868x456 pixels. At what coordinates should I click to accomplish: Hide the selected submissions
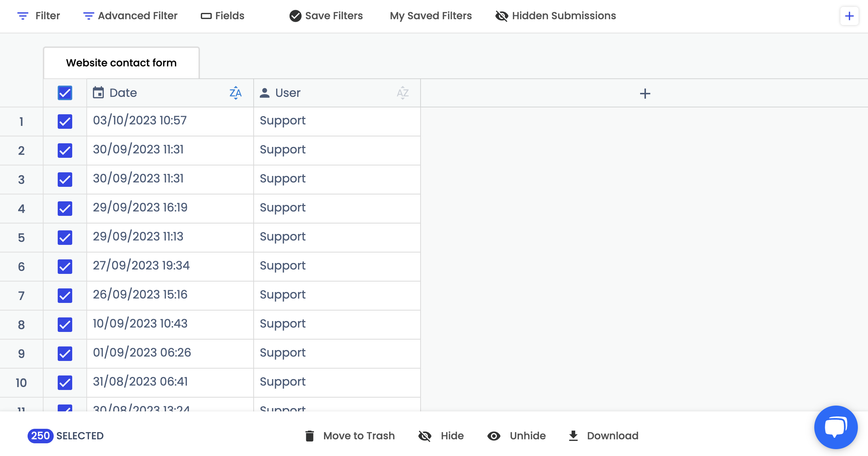pos(441,436)
